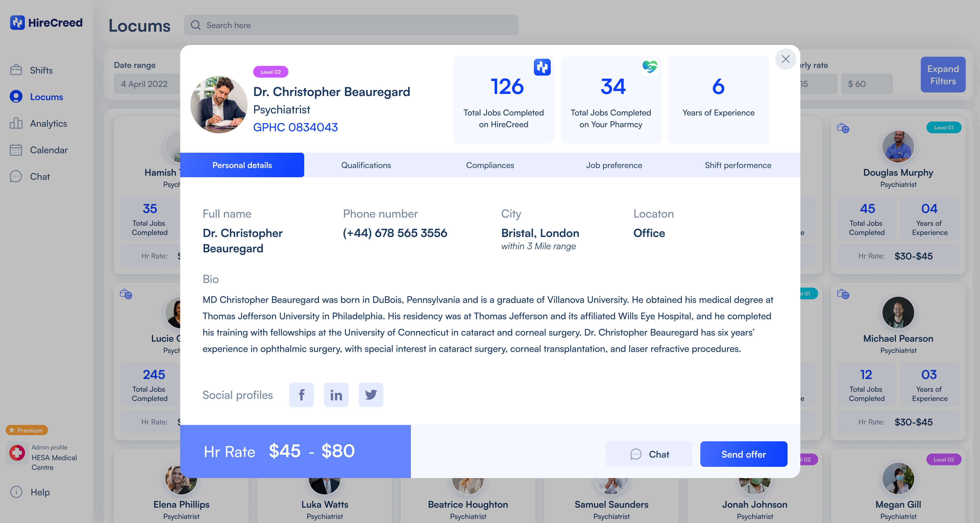This screenshot has width=980, height=523.
Task: Open the Compliances tab
Action: pos(490,165)
